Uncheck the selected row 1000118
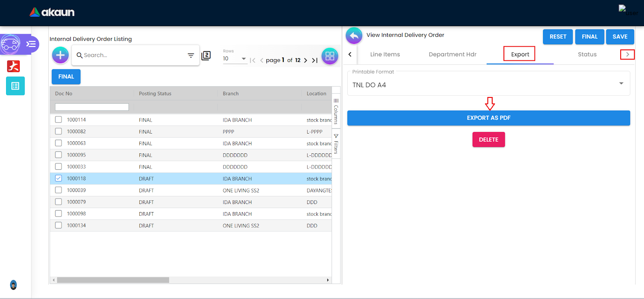This screenshot has height=299, width=644. coord(59,178)
